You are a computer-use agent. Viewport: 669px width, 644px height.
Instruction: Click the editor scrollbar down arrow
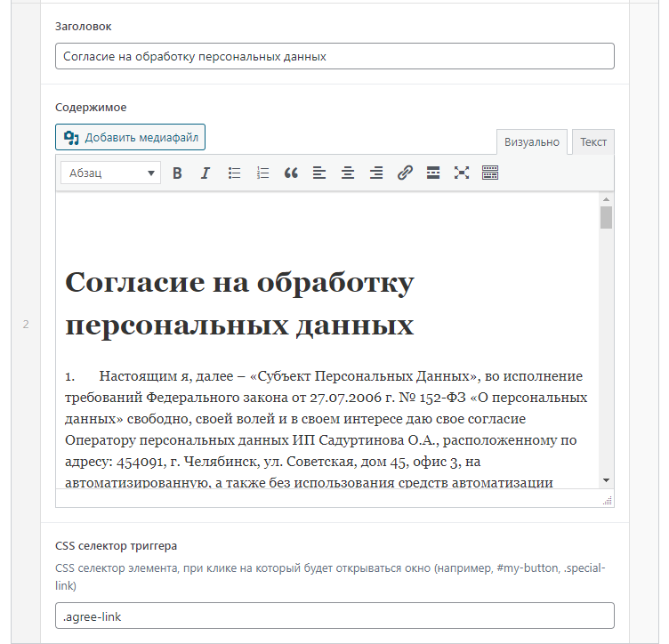coord(607,480)
